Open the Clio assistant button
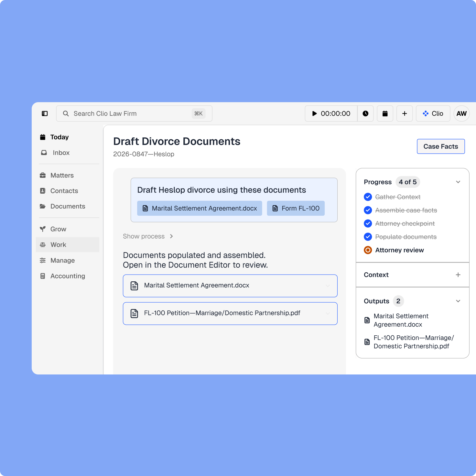Screen dimensions: 476x476 click(x=433, y=114)
